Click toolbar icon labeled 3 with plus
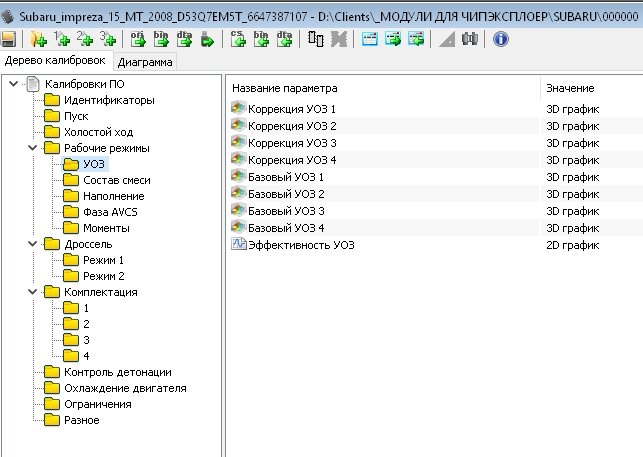This screenshot has height=457, width=643. (107, 39)
